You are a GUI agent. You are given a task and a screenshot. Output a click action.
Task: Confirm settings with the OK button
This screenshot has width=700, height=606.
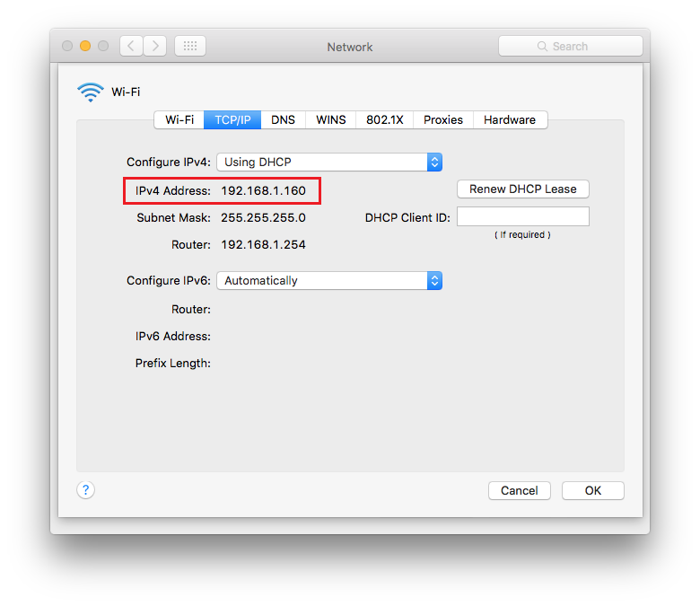pyautogui.click(x=592, y=490)
